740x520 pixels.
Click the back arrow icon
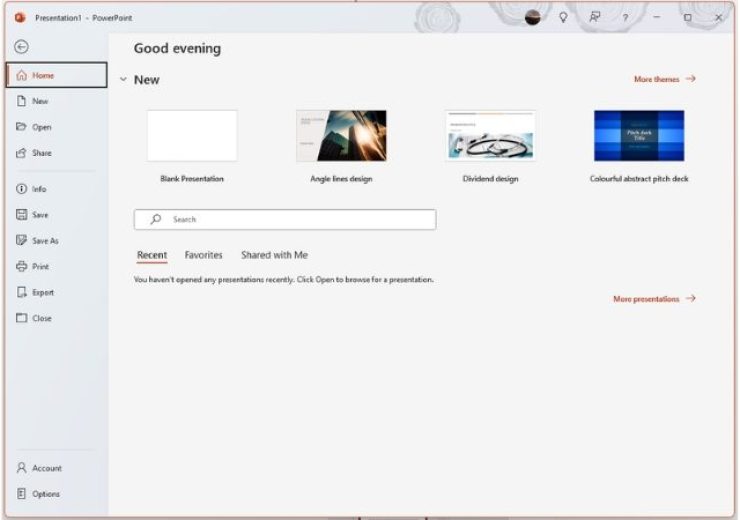click(x=21, y=46)
